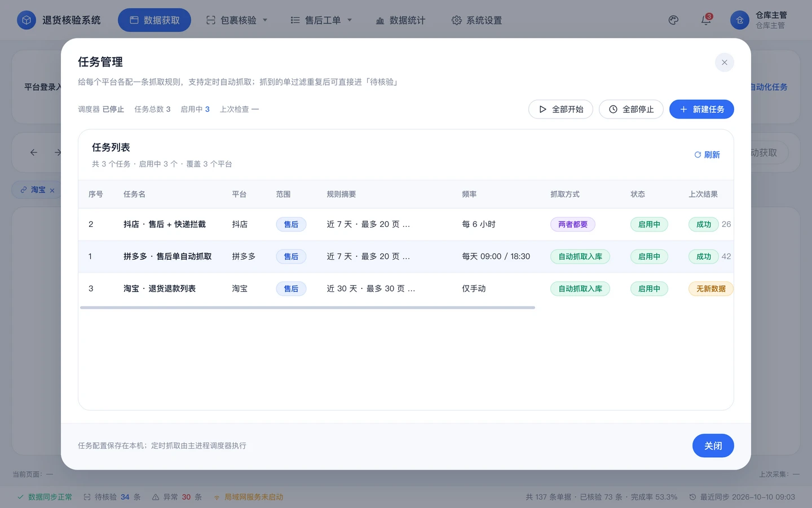The height and width of the screenshot is (508, 812).
Task: Select task row 抖店 · 售后 + 快递拦截
Action: pyautogui.click(x=406, y=224)
